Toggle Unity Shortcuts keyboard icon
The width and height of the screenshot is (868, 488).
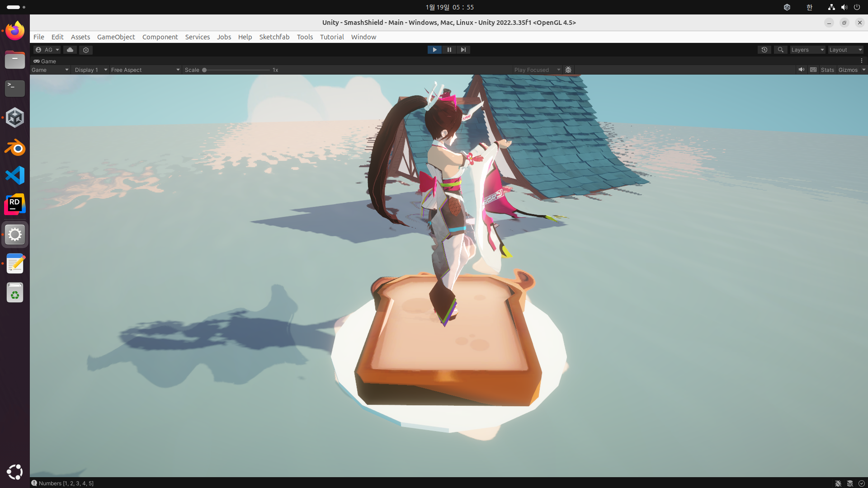tap(813, 70)
